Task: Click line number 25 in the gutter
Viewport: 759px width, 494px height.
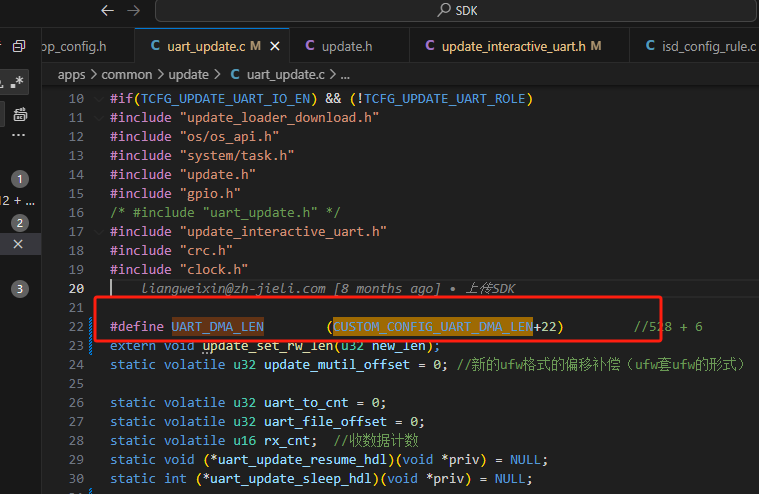Action: (x=76, y=384)
